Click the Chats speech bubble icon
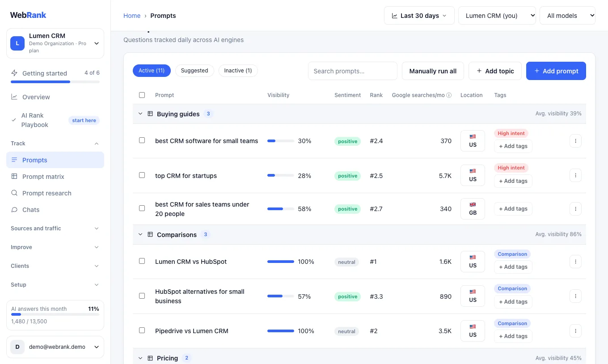 pyautogui.click(x=14, y=210)
